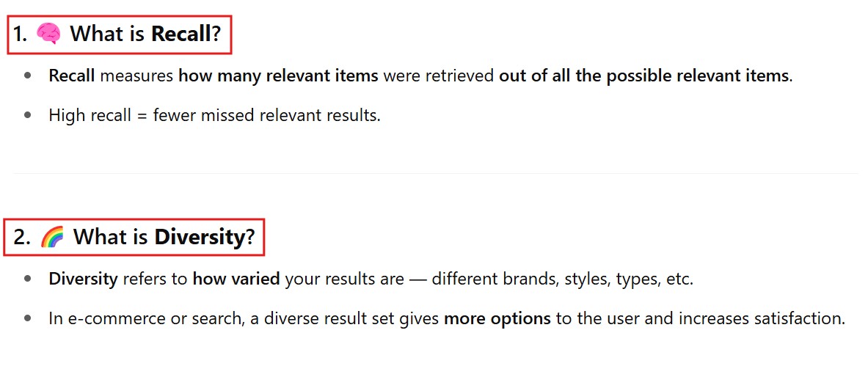Click the bold word "Diversity" starting its bullet
The width and height of the screenshot is (868, 366).
click(x=83, y=279)
